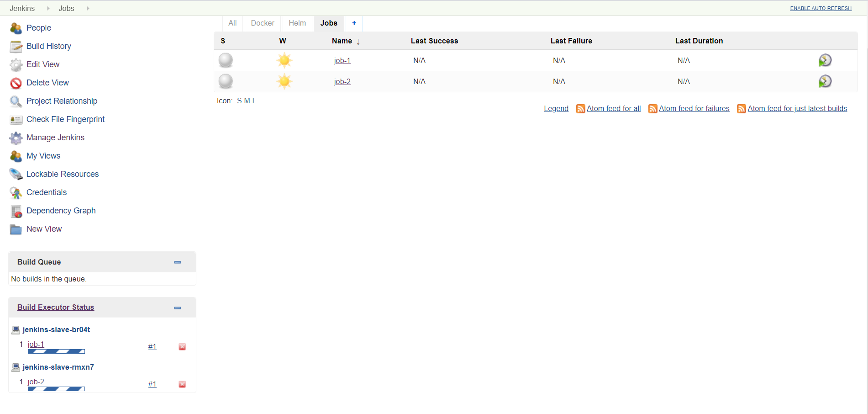The height and width of the screenshot is (414, 868).
Task: Click computer icon beside jenkins-slave-br04t
Action: [x=16, y=330]
